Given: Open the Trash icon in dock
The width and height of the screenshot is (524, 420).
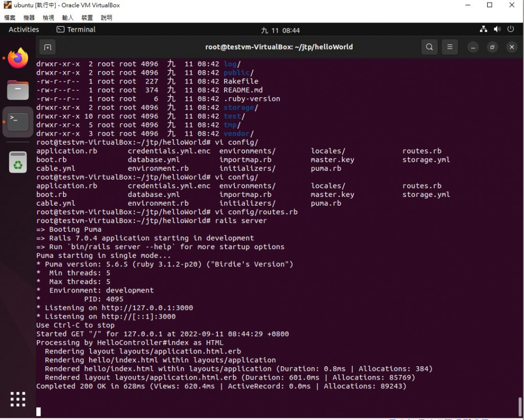Looking at the screenshot, I should pyautogui.click(x=18, y=162).
